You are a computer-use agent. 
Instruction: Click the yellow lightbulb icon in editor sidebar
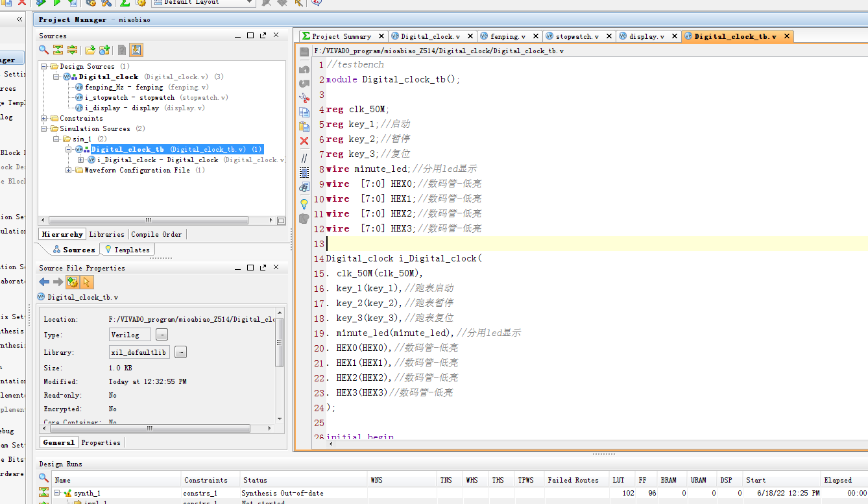click(x=304, y=204)
